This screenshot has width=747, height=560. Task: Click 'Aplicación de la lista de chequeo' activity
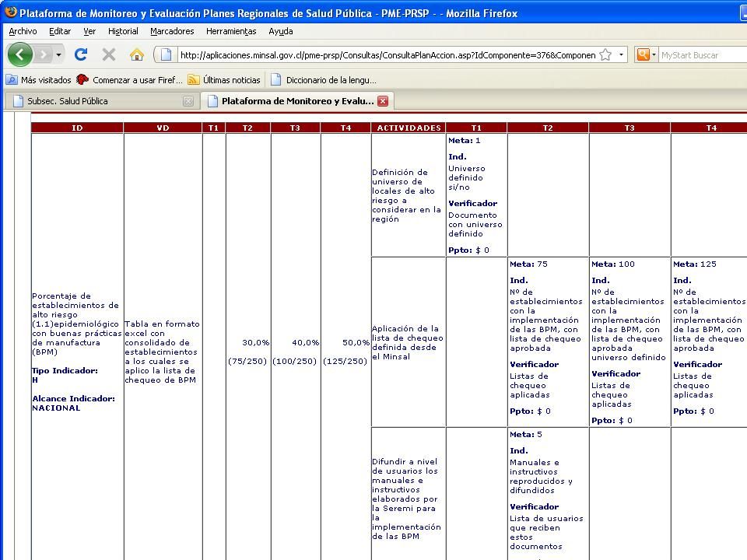click(x=407, y=342)
